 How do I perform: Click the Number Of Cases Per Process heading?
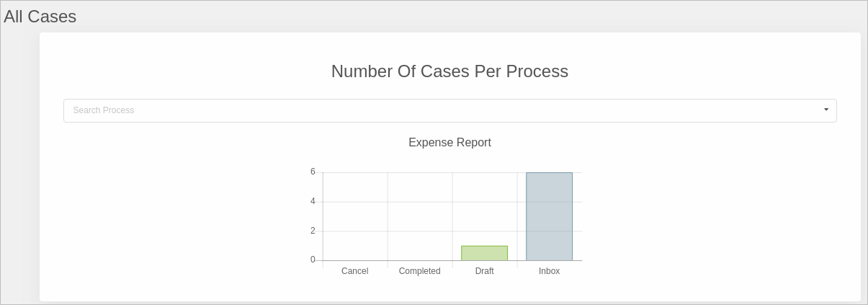click(x=449, y=71)
